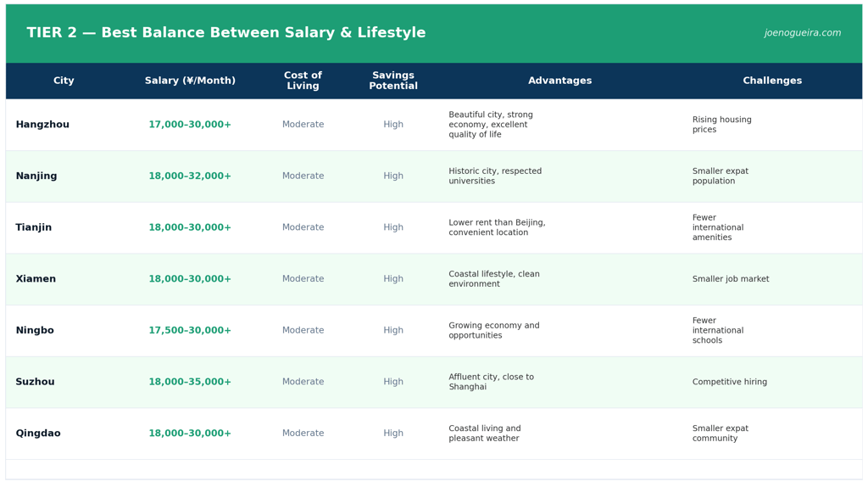Click High savings potential in Tianjin row
Screen dimensions: 868x487
click(393, 227)
